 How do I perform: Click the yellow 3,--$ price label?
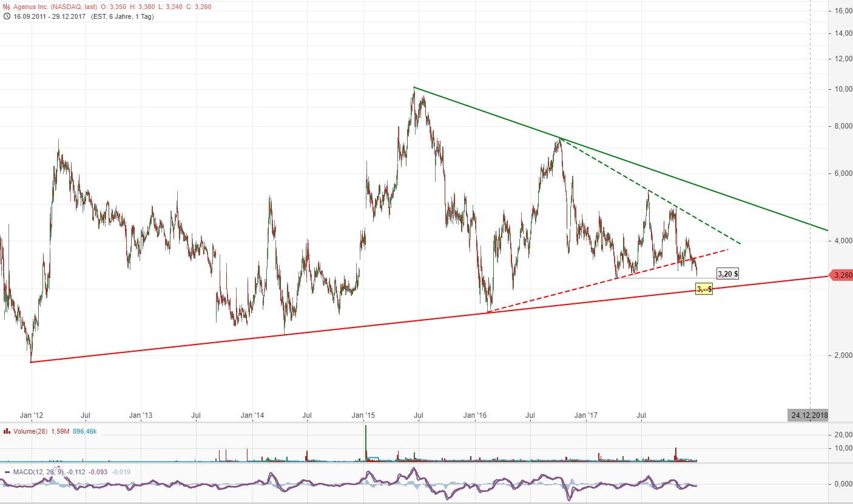coord(704,289)
